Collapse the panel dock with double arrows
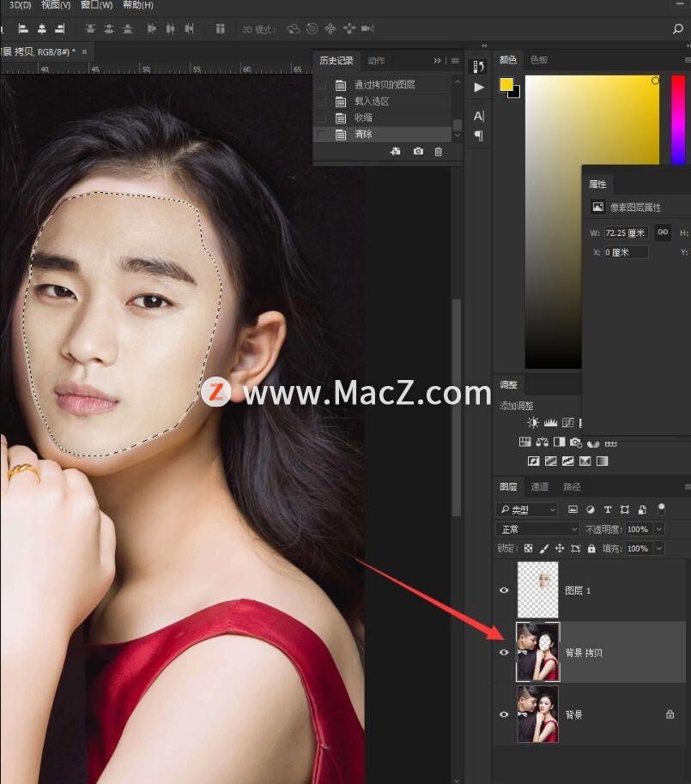The width and height of the screenshot is (691, 784). [484, 45]
